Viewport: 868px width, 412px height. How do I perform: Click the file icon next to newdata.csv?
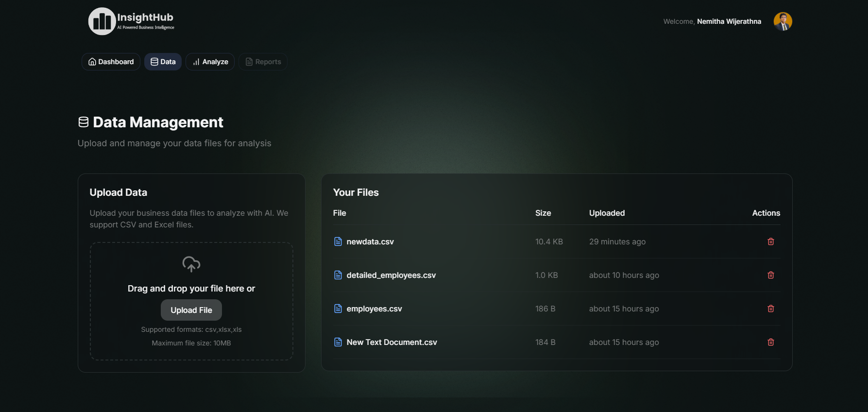(x=338, y=241)
